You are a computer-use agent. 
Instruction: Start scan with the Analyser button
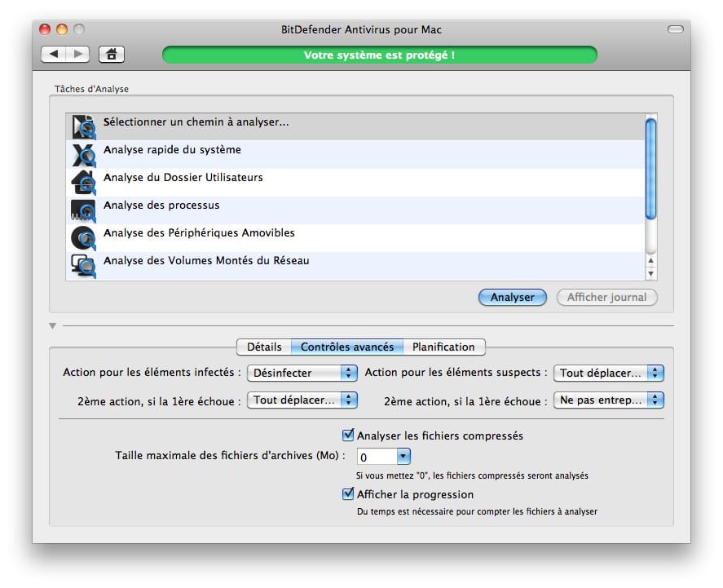tap(512, 298)
